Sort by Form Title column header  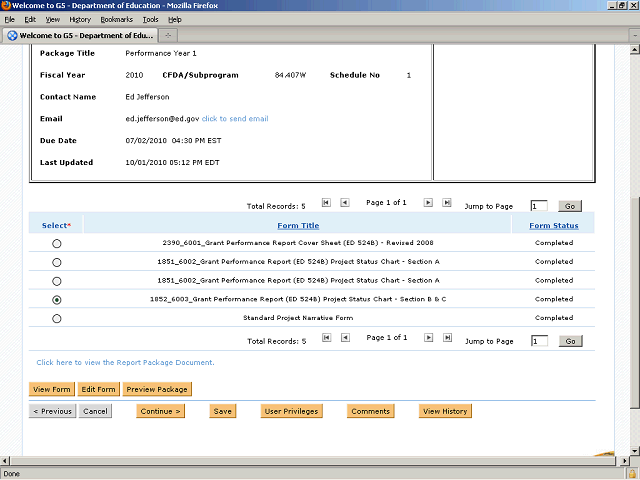[x=298, y=226]
